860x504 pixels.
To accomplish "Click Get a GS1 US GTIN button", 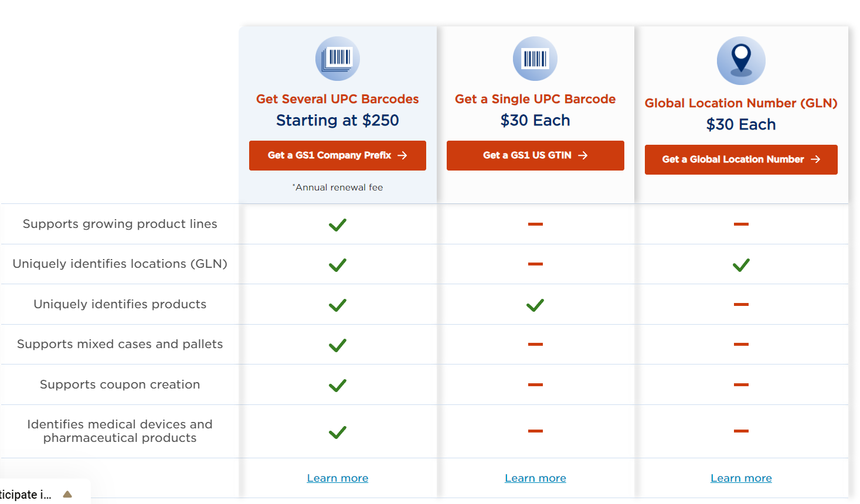I will [535, 155].
